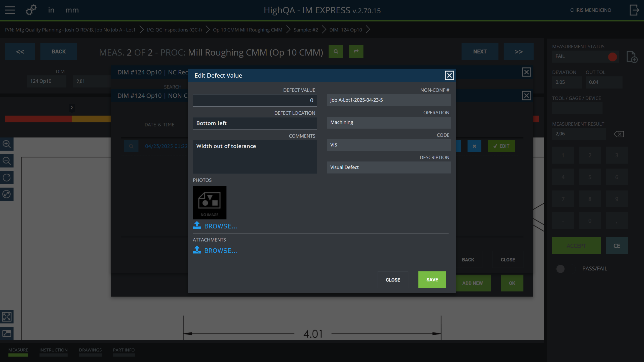
Task: Click the Operation Machining field
Action: point(389,122)
